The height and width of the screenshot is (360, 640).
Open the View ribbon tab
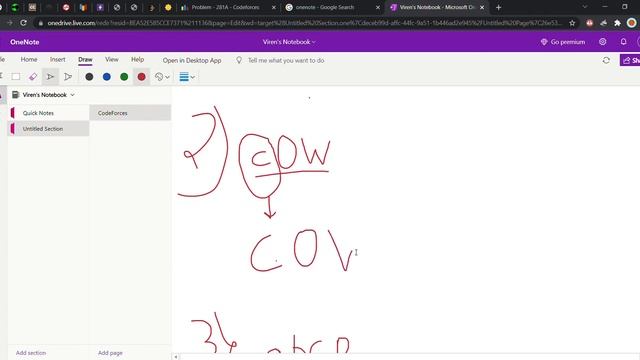pyautogui.click(x=112, y=60)
